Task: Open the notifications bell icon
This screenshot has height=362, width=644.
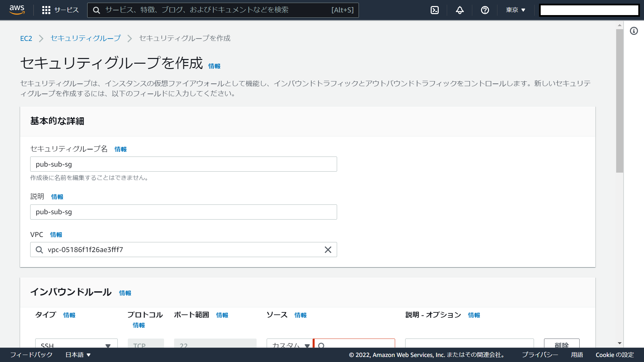Action: pos(460,10)
